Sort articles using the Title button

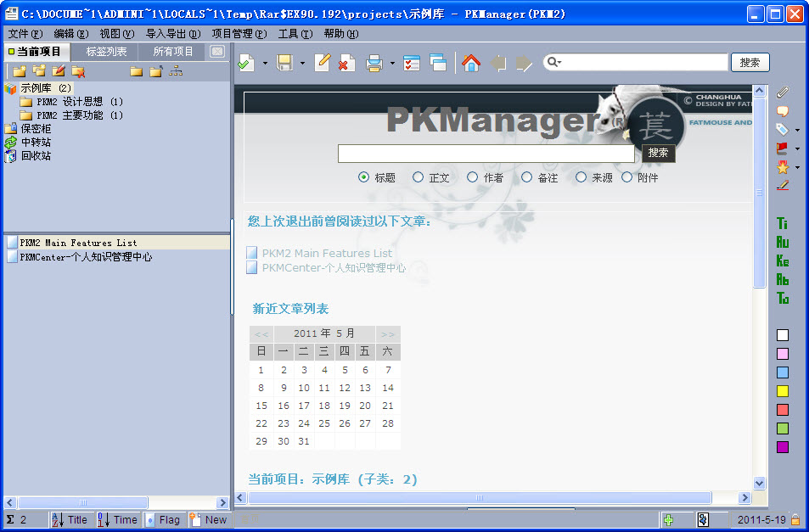71,519
